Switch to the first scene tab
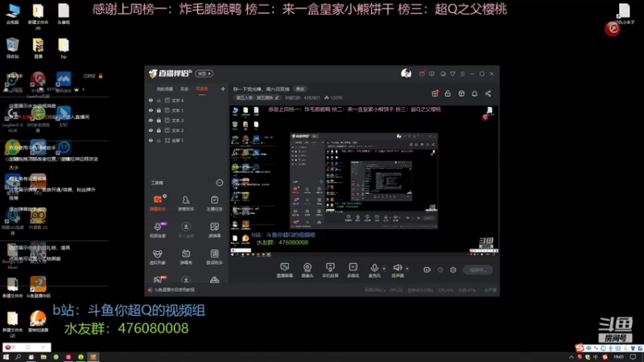 click(x=165, y=88)
